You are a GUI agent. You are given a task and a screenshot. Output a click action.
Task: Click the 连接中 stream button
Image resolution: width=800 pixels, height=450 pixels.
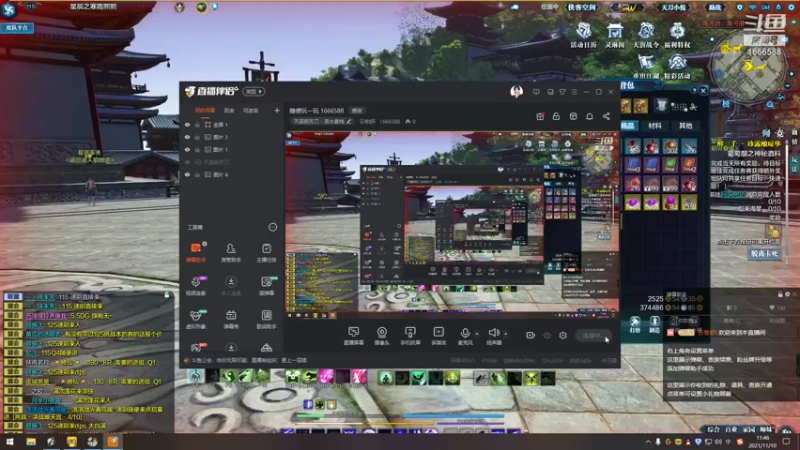[x=593, y=335]
